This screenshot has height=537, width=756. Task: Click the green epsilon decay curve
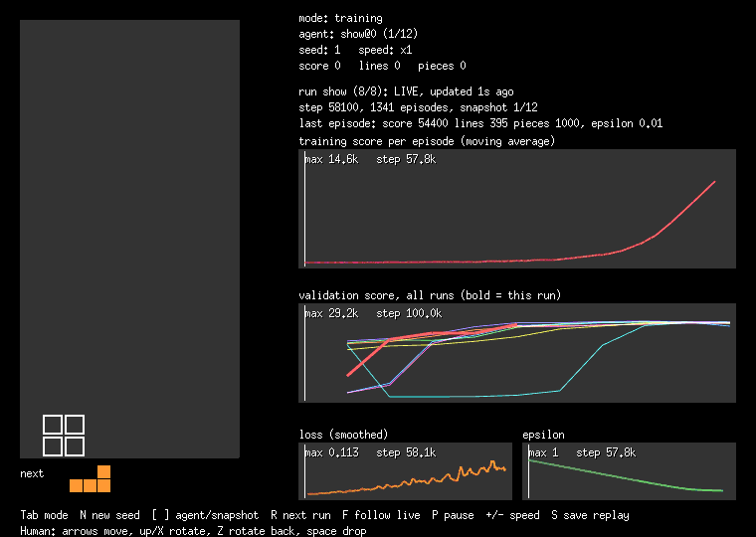[x=627, y=477]
